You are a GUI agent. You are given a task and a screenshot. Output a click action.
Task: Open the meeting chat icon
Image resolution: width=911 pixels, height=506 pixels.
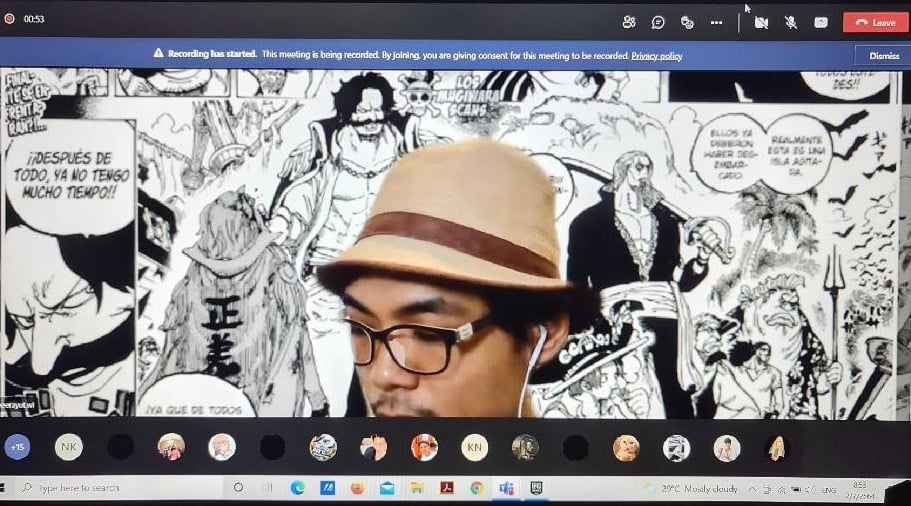pyautogui.click(x=658, y=23)
